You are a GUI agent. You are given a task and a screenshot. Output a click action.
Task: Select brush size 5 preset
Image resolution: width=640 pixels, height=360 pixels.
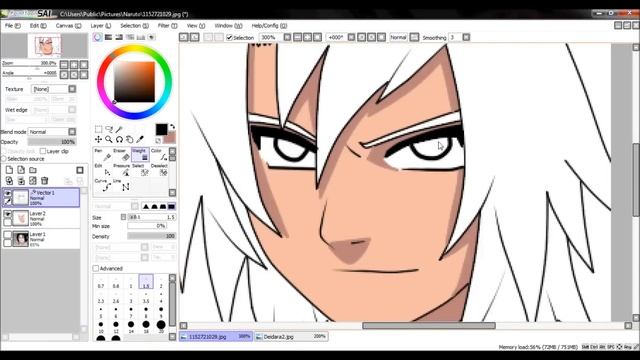101,312
